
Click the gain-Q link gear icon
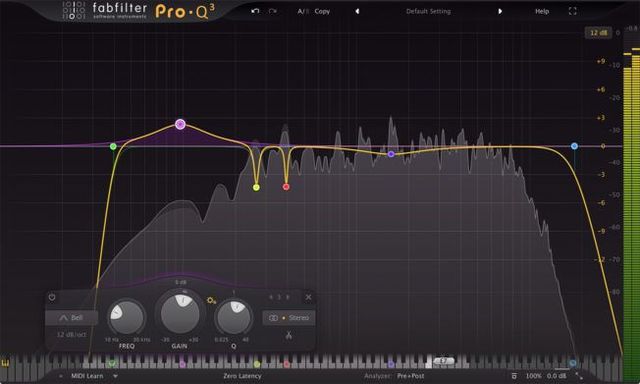click(x=211, y=300)
